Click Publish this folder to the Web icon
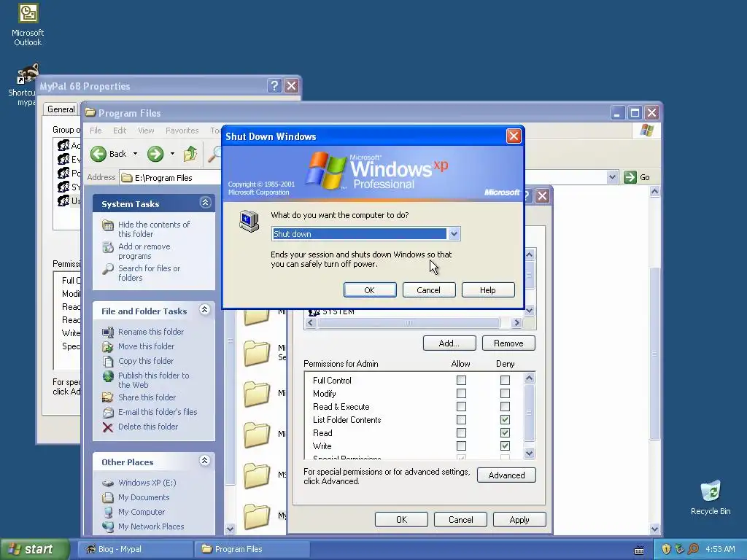 coord(108,376)
